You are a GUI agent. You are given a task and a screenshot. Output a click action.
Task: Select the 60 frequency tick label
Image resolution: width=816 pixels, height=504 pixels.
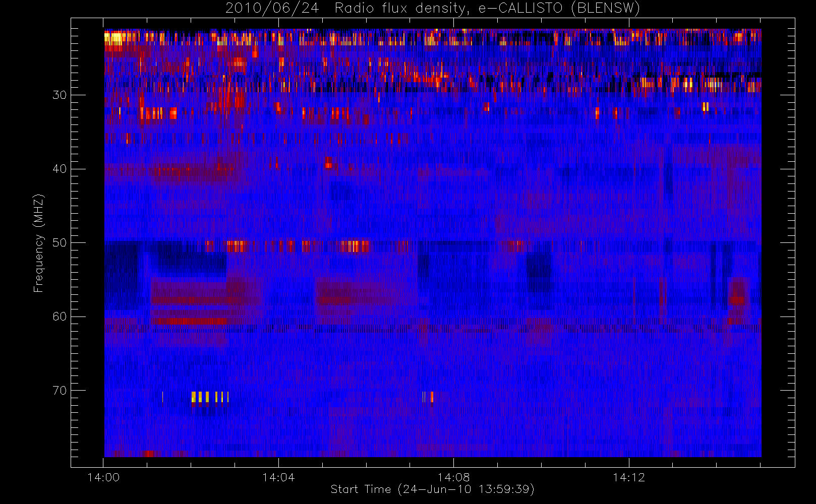[60, 317]
